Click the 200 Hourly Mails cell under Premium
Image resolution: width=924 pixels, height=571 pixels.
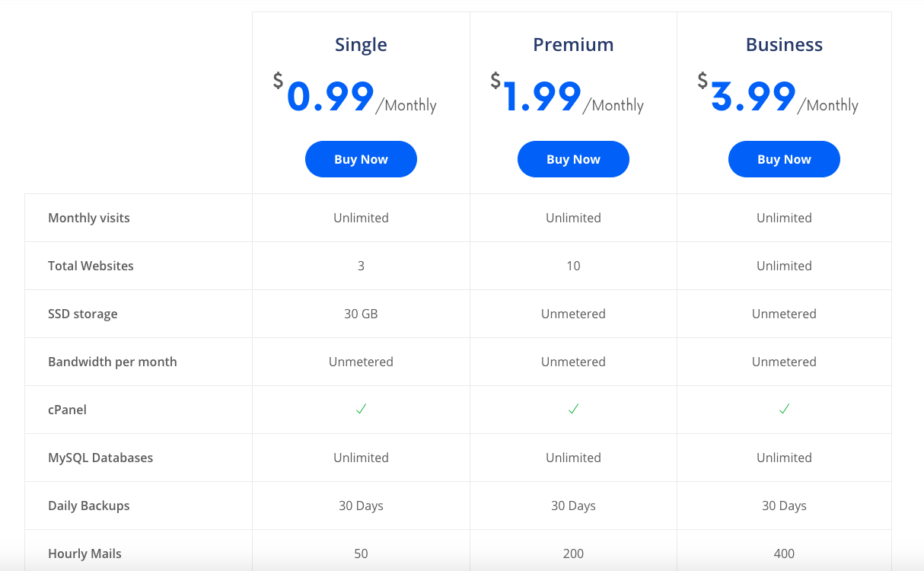573,553
